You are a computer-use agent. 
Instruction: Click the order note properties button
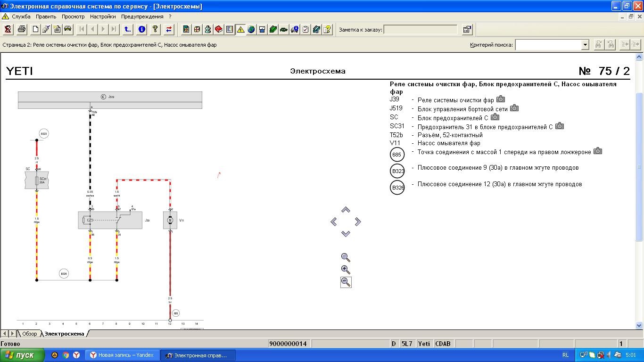click(x=467, y=29)
